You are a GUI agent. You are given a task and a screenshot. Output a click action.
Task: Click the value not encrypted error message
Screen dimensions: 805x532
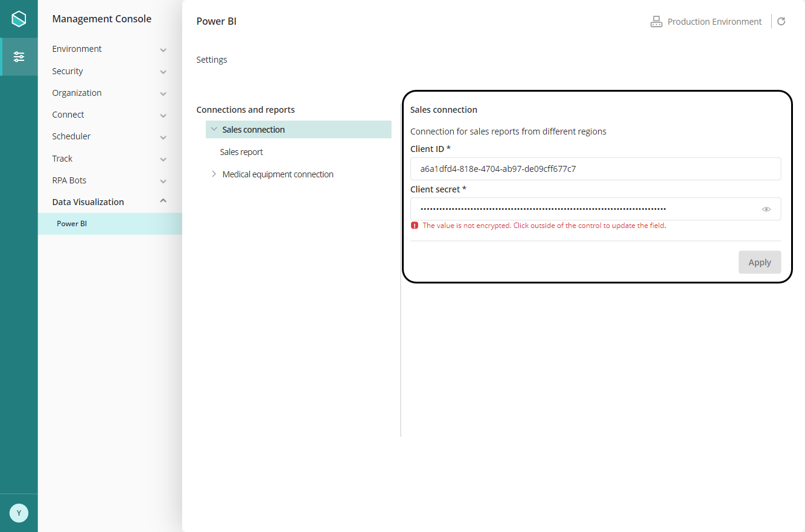coord(544,226)
